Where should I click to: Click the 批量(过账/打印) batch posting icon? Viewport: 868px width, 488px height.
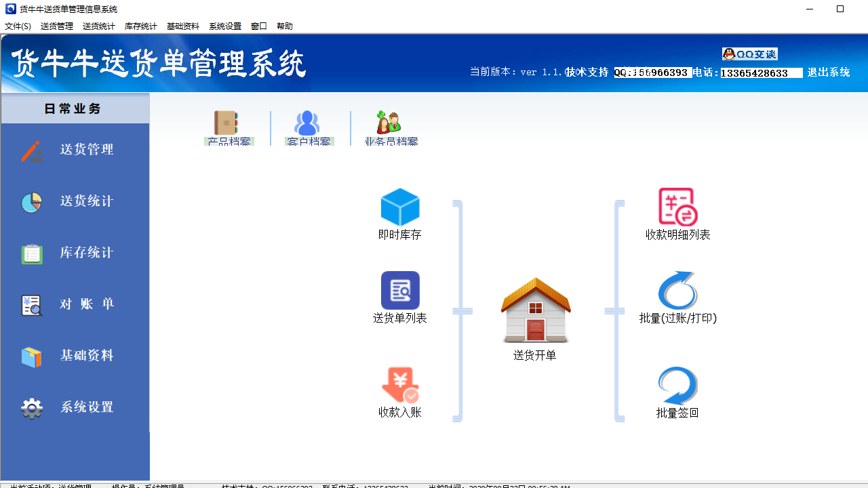pos(676,290)
